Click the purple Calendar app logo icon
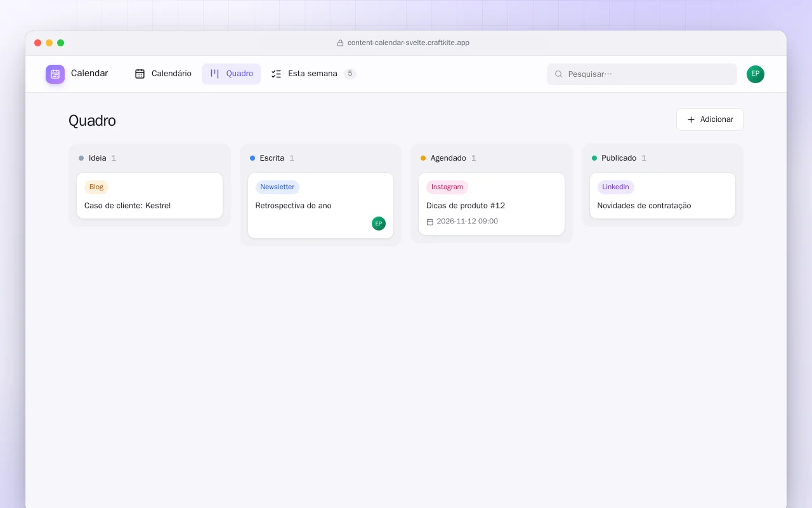Screen dimensions: 812x508 (55, 74)
